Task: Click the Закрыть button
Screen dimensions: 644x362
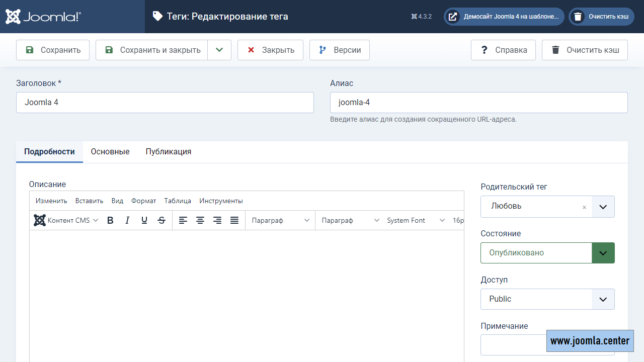Action: (x=270, y=50)
